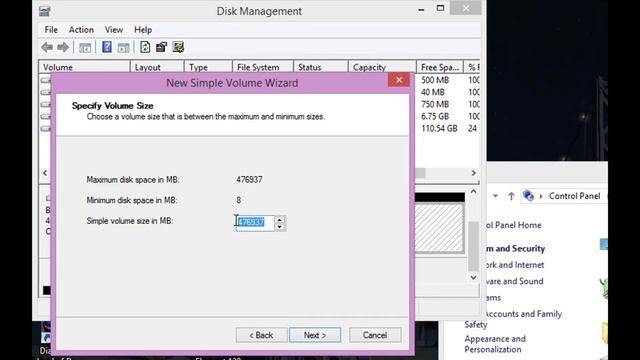The width and height of the screenshot is (640, 360).
Task: Select the 500 MB free space cell
Action: point(435,80)
